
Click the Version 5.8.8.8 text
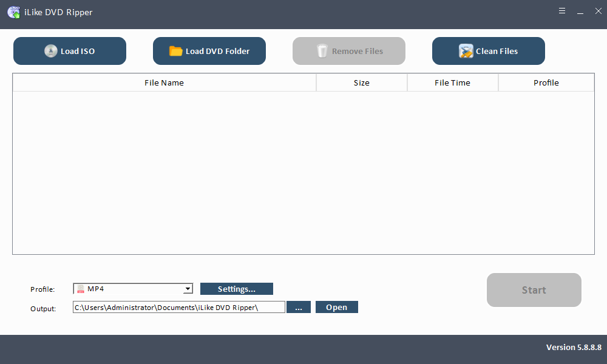574,348
